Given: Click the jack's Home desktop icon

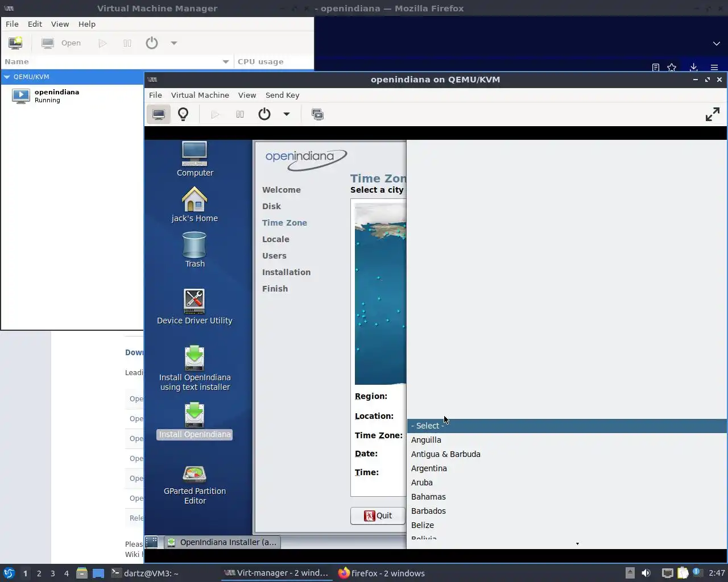Looking at the screenshot, I should tap(195, 205).
